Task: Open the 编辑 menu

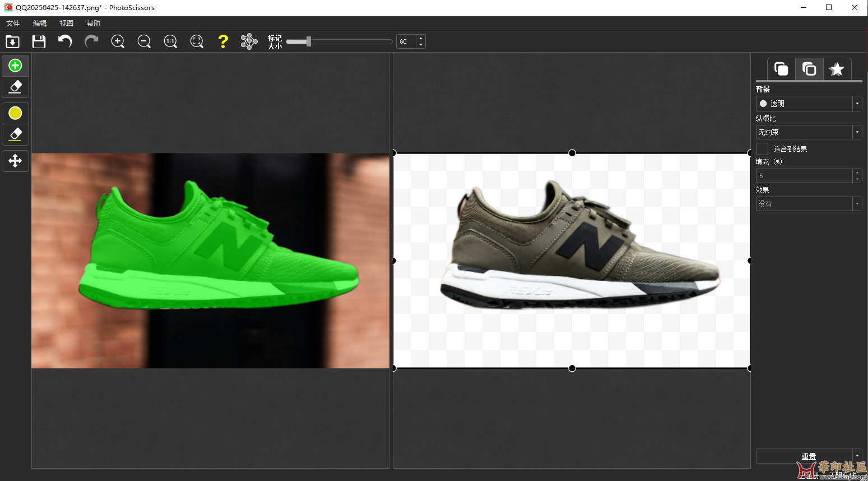Action: click(40, 24)
